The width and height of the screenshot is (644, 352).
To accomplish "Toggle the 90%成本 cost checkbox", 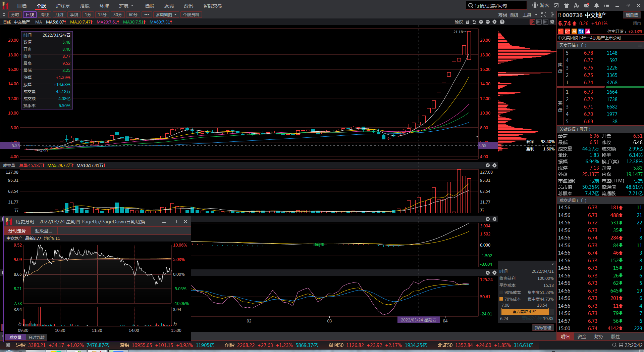I will pyautogui.click(x=501, y=292).
